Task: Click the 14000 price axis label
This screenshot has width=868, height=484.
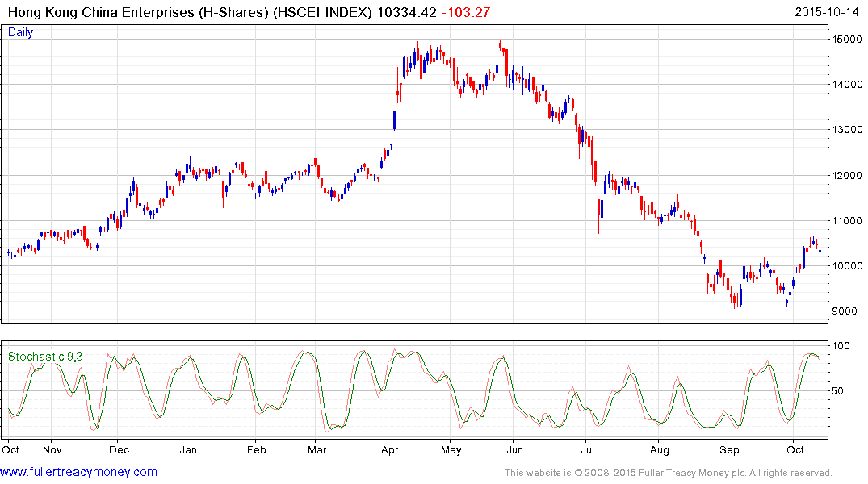Action: pyautogui.click(x=847, y=85)
